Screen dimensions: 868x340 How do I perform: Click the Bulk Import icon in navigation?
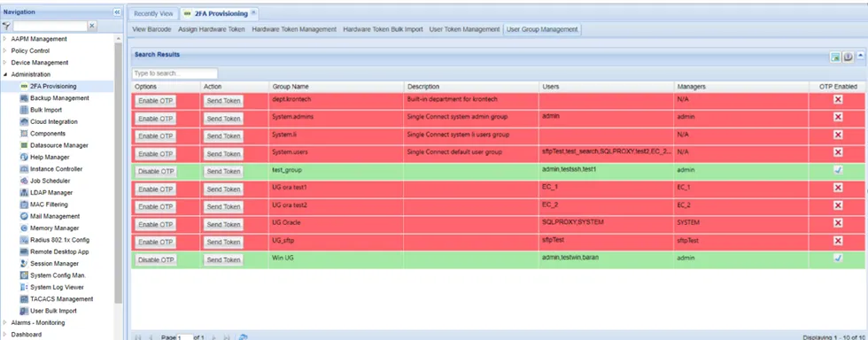pyautogui.click(x=24, y=110)
